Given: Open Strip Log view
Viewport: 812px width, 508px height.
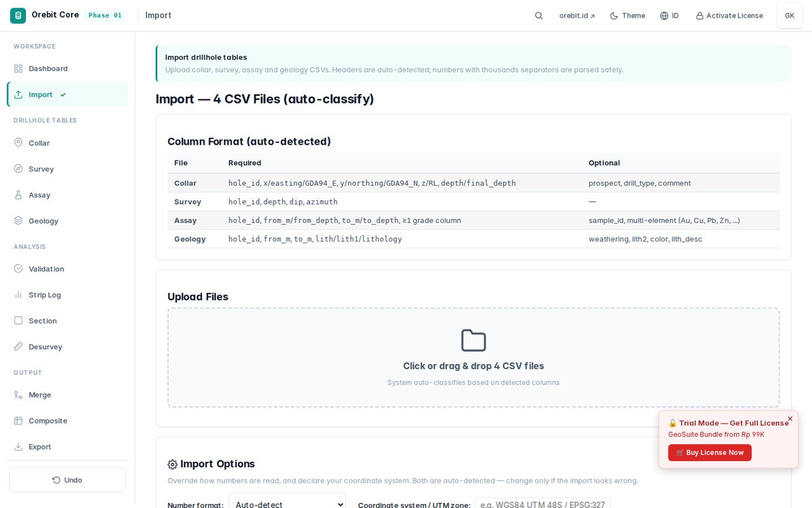Looking at the screenshot, I should 67,295.
